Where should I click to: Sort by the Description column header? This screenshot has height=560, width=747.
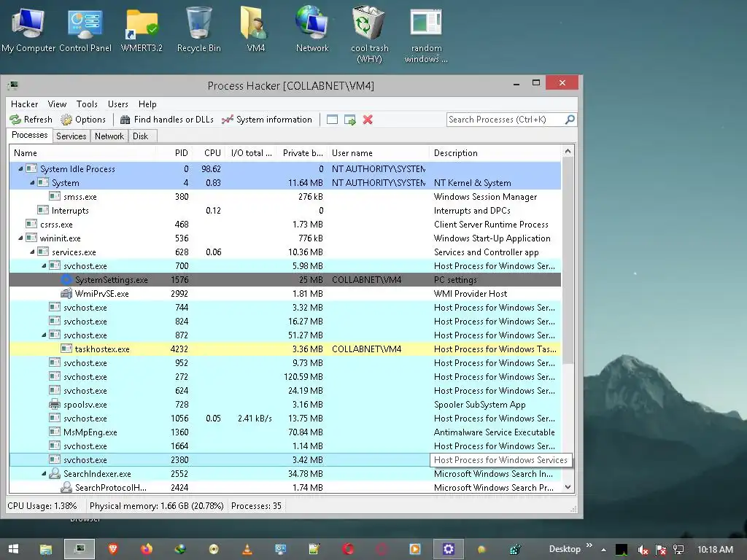pos(495,153)
